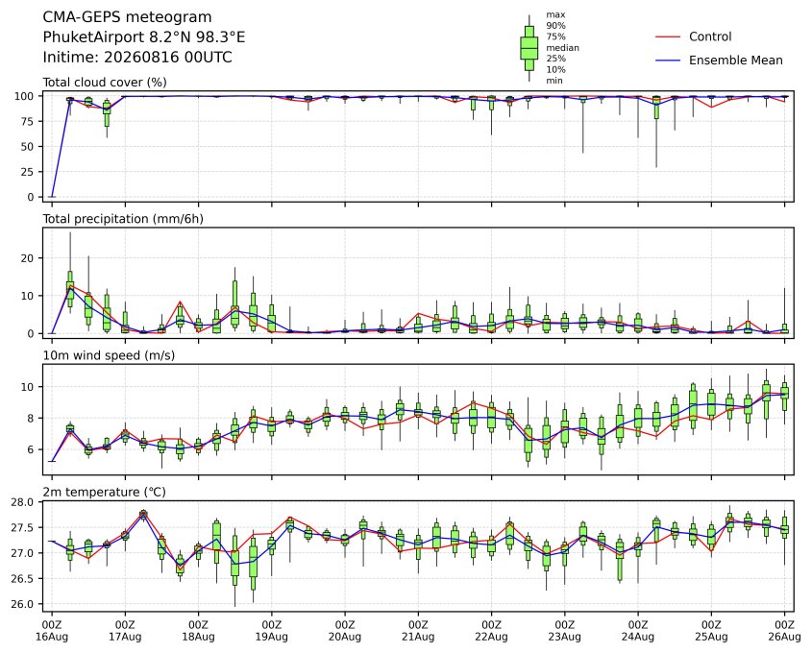The height and width of the screenshot is (653, 812).
Task: Click the '00Z 24Aug' x-axis tick label
Action: (638, 631)
